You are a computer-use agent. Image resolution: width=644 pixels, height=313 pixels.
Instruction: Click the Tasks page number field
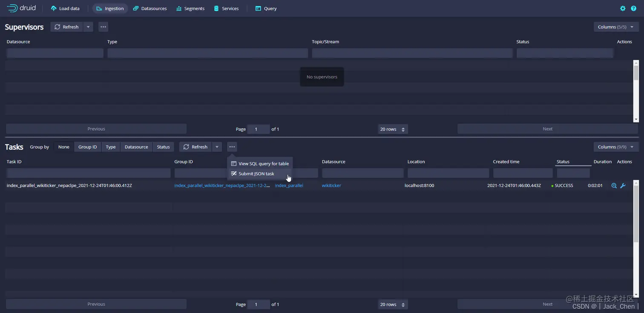coord(259,304)
